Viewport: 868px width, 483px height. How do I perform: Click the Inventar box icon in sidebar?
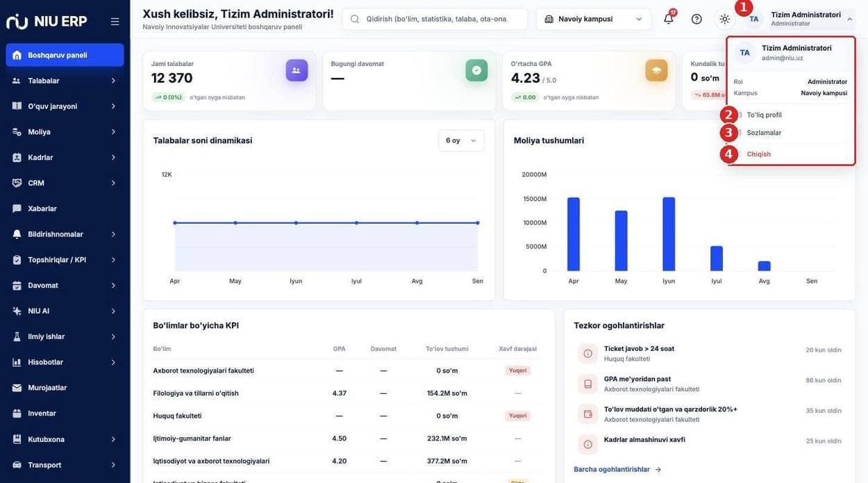click(x=17, y=414)
